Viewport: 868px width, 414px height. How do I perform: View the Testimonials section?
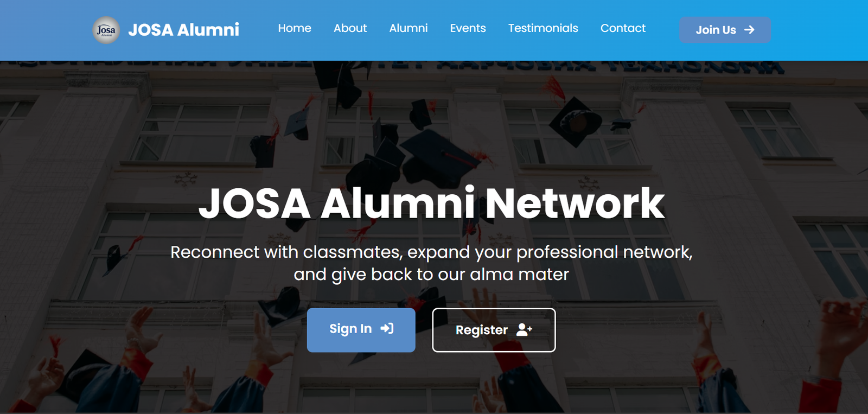(x=542, y=28)
